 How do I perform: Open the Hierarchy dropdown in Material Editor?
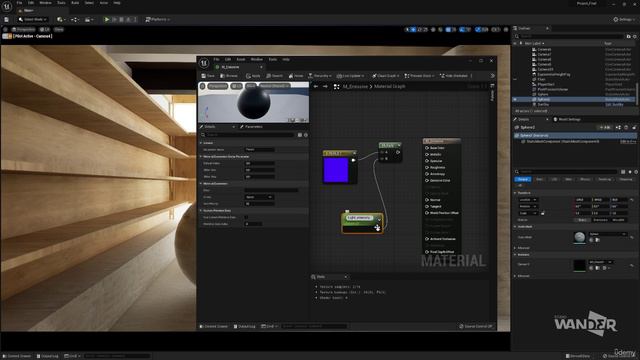320,76
